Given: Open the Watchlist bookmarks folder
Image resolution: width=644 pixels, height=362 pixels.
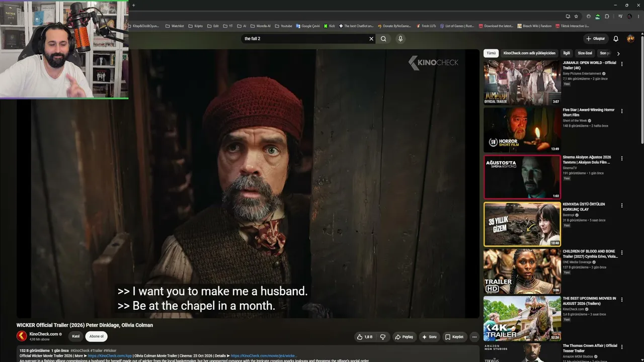Looking at the screenshot, I should click(175, 26).
